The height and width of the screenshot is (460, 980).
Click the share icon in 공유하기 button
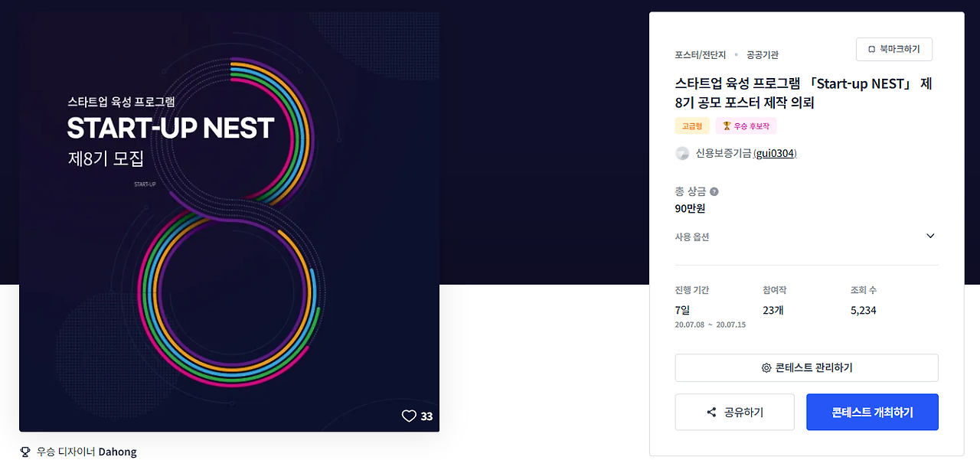[711, 413]
